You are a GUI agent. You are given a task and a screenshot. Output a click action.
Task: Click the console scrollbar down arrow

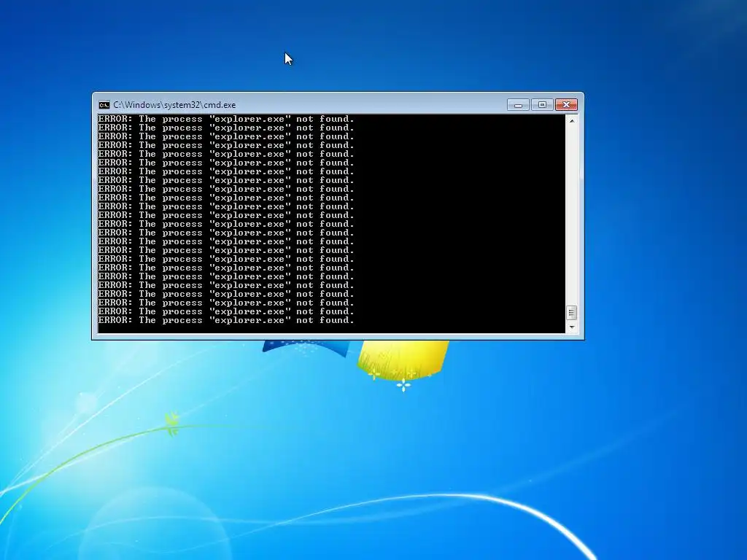(x=572, y=327)
